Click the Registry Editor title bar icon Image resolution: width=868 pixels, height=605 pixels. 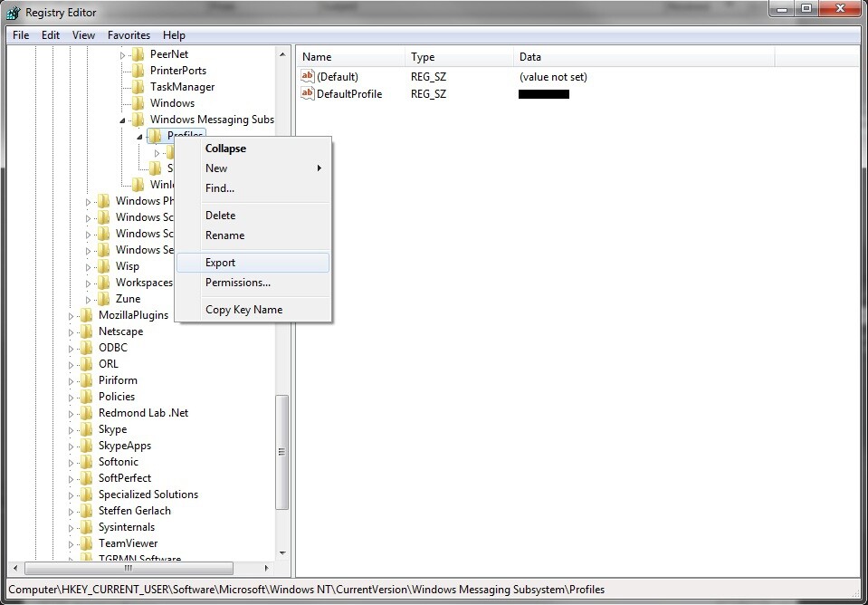click(13, 12)
